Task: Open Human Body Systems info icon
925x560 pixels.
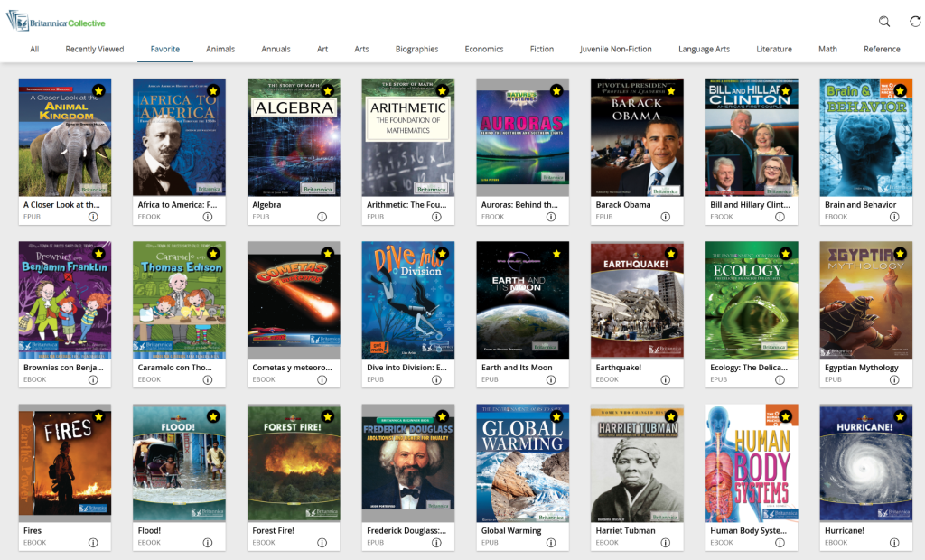Action: [x=780, y=542]
